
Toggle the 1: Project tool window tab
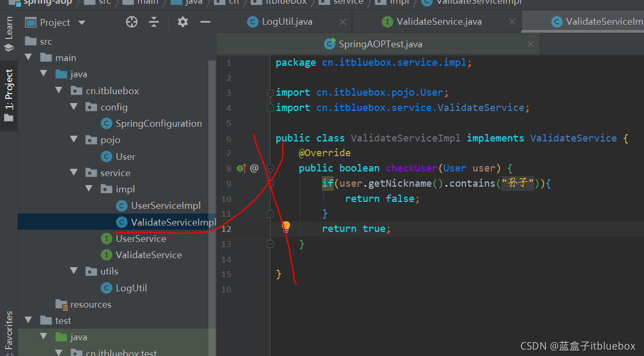coord(8,96)
